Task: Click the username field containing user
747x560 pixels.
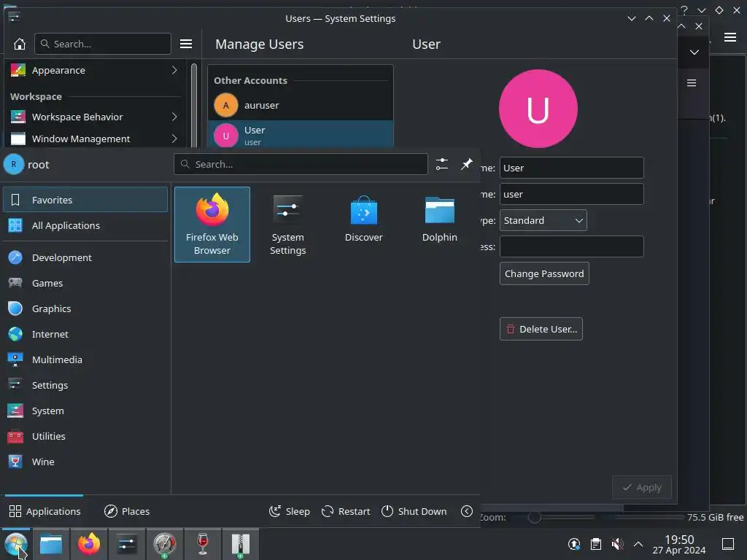Action: coord(572,194)
